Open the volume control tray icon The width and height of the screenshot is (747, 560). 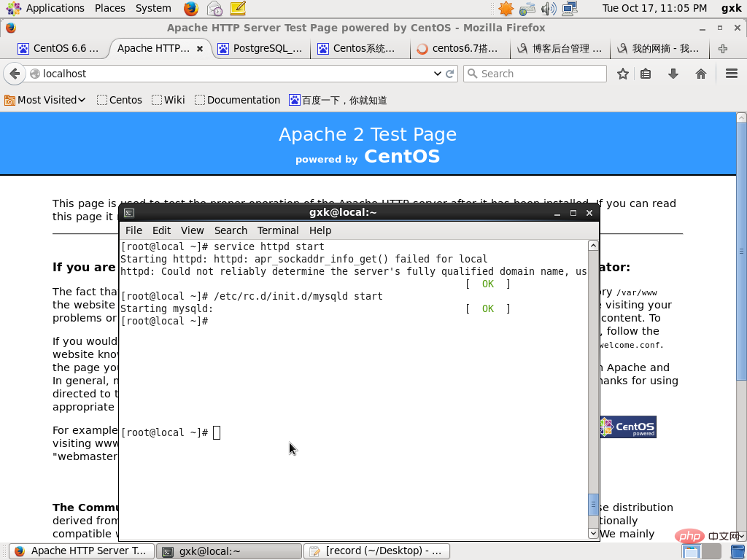(x=549, y=8)
